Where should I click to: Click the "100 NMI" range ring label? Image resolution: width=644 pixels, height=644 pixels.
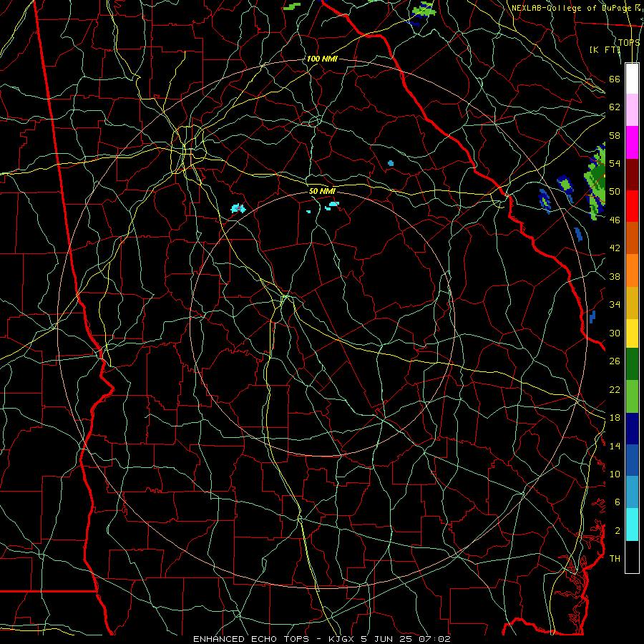pyautogui.click(x=321, y=59)
